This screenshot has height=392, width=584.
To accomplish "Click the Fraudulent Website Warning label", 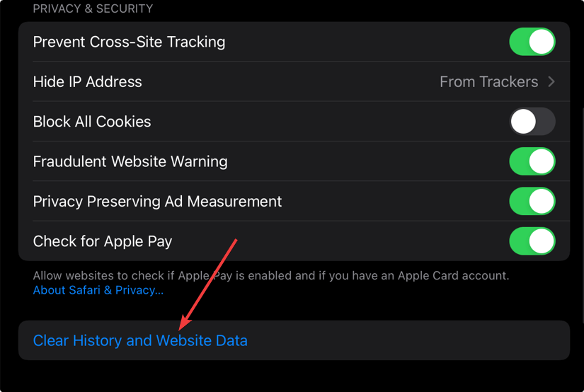I will pos(130,161).
